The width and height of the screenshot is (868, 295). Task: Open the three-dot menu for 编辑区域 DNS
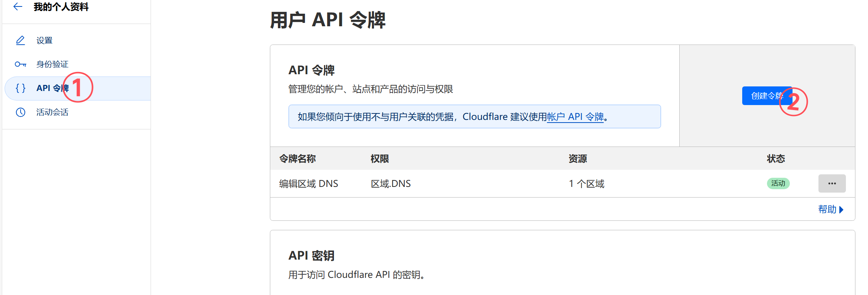(x=832, y=183)
